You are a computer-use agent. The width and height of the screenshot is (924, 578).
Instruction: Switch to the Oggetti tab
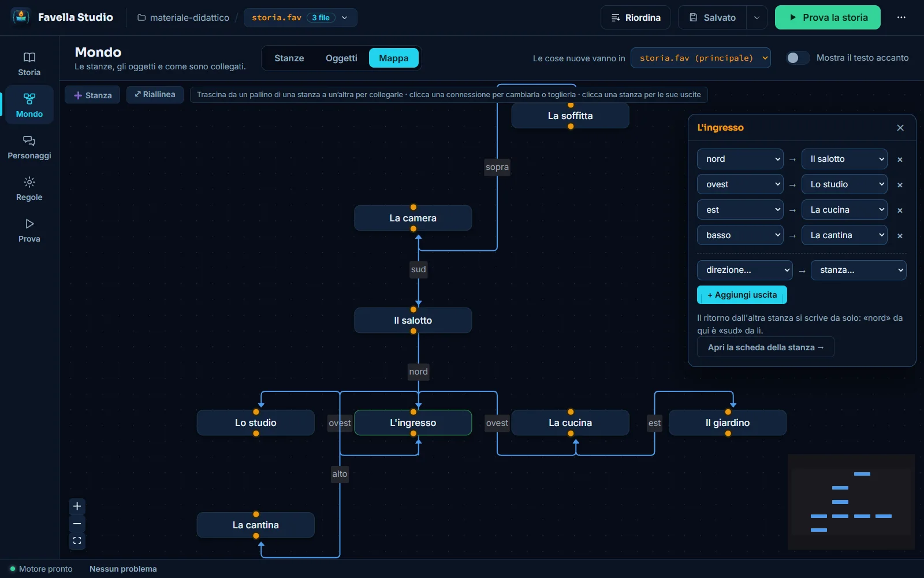pyautogui.click(x=341, y=58)
